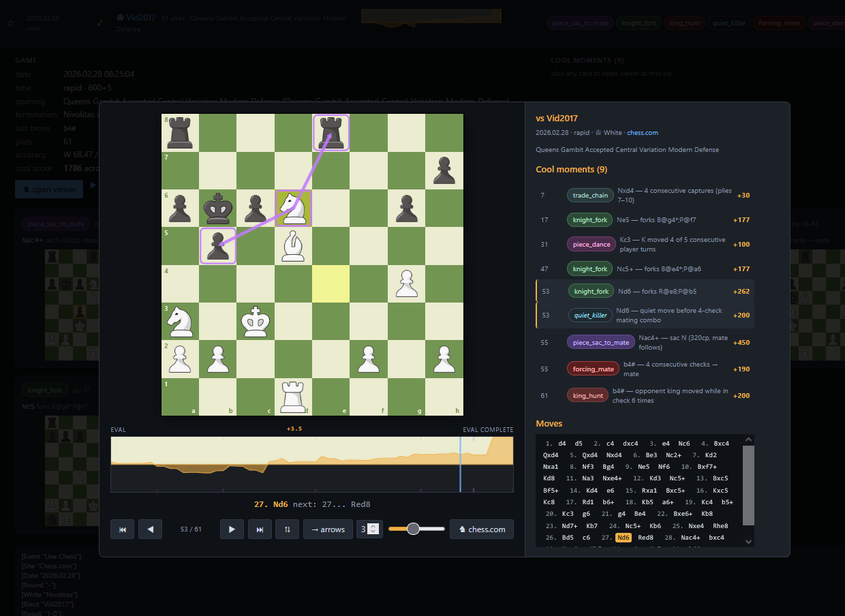Select the Ne5 knight_fork moment at ply 17
This screenshot has height=616, width=845.
pos(645,220)
